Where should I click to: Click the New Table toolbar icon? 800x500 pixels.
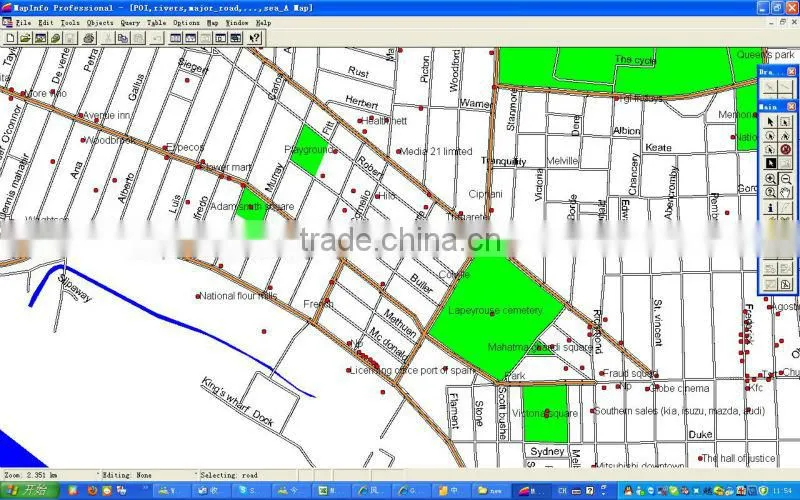click(x=10, y=38)
